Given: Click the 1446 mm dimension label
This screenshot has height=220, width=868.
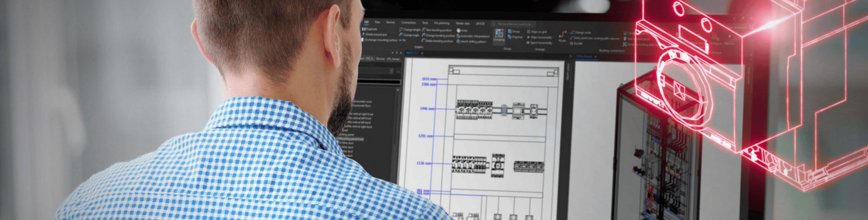Looking at the screenshot, I should click(427, 108).
